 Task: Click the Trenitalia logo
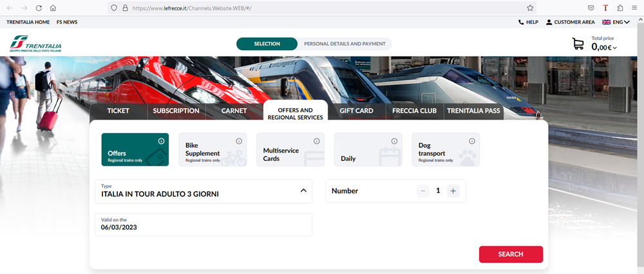(x=35, y=44)
